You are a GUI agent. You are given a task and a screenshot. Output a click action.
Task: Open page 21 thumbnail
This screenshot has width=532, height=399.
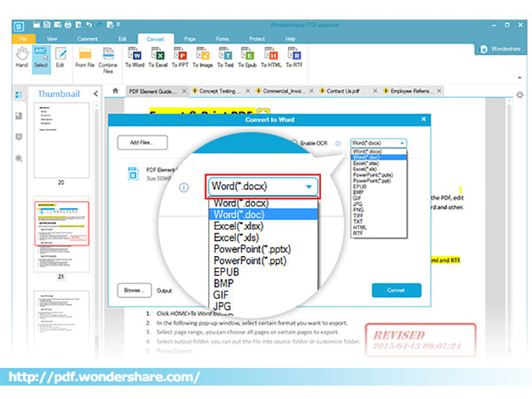61,234
